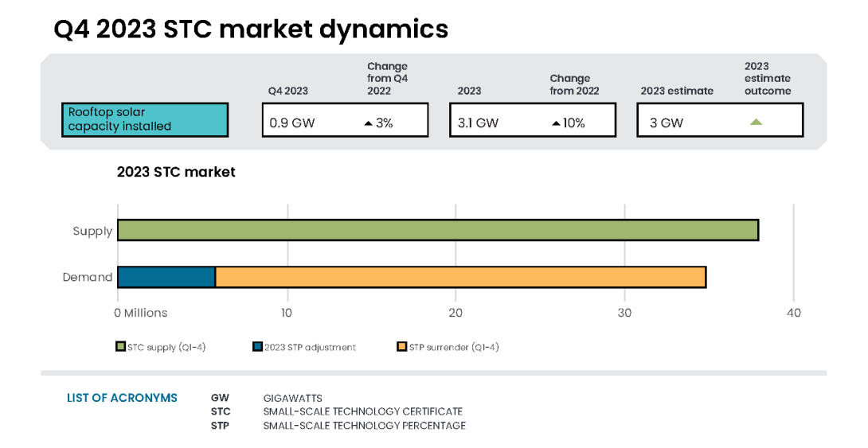Click the up arrow beside 3%
Viewport: 868px width, 448px height.
pos(368,123)
